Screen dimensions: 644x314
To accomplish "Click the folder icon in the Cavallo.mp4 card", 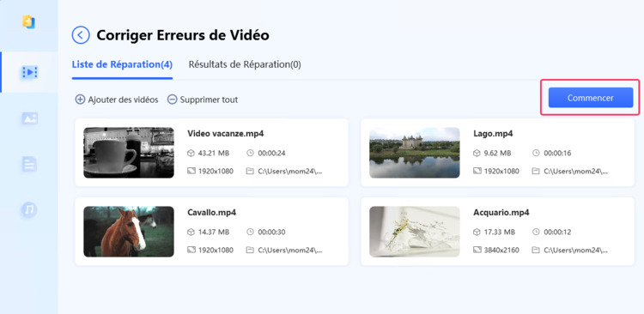I will tap(250, 250).
